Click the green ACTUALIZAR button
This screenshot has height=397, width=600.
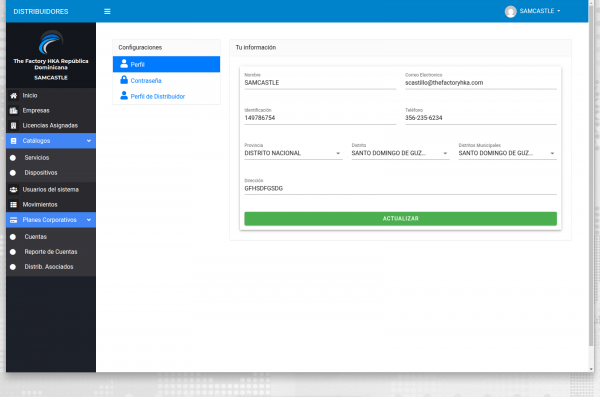pos(400,219)
